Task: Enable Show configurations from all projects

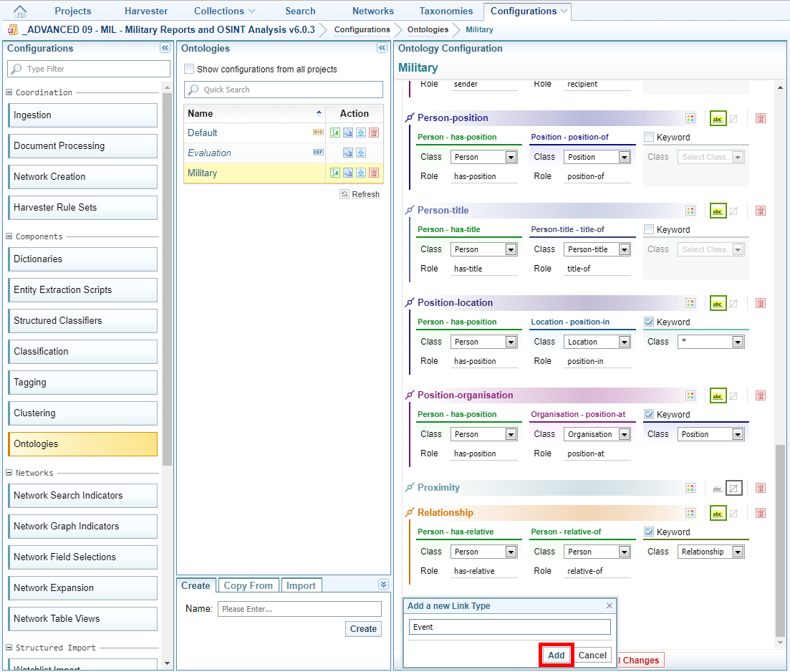Action: [189, 69]
